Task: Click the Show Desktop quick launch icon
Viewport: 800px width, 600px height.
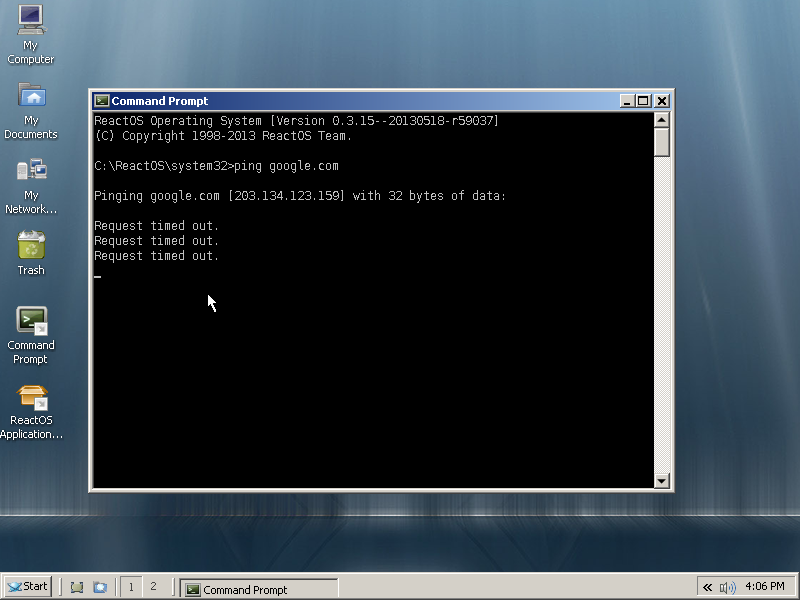Action: click(x=77, y=587)
